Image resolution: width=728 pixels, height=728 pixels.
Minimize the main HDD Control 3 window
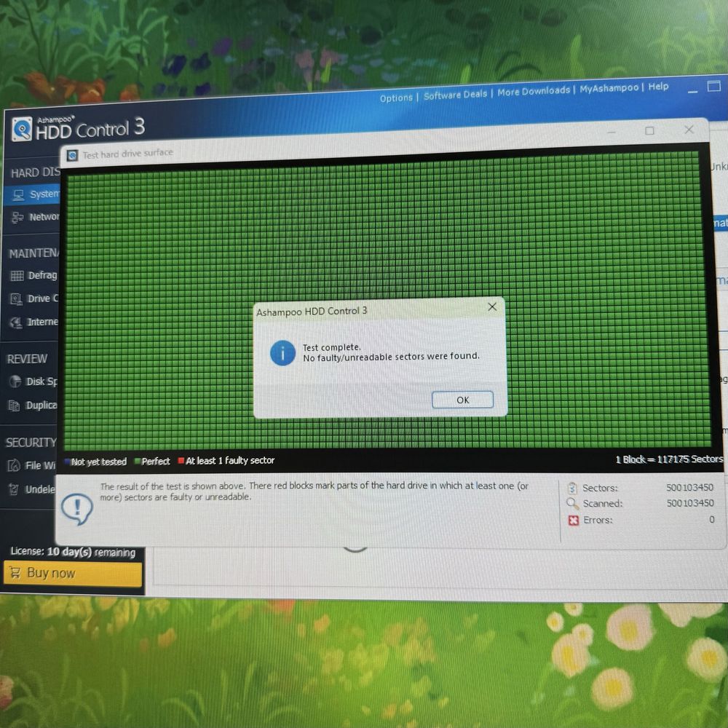692,92
